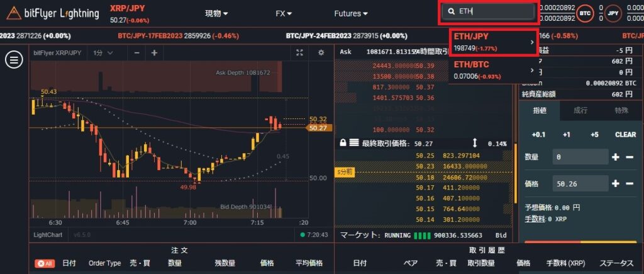The image size is (644, 274).
Task: Click the 手数料 (XRP) column header
Action: coord(565,263)
